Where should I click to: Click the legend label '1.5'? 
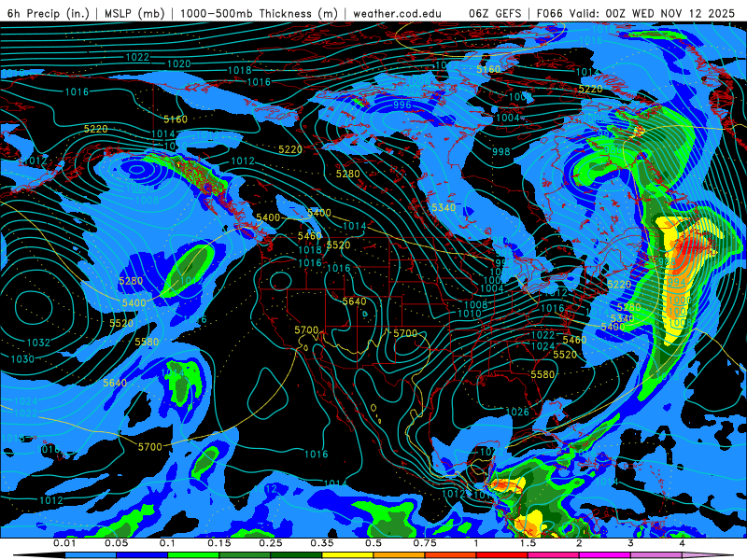(528, 543)
